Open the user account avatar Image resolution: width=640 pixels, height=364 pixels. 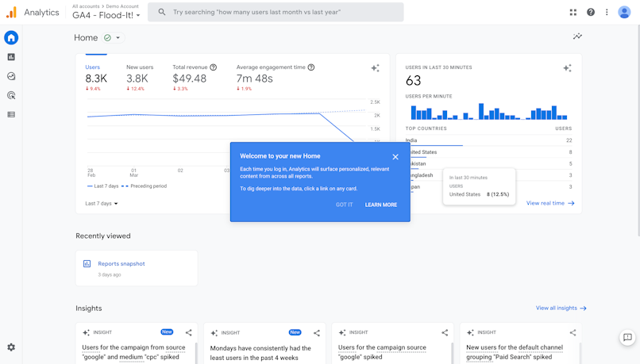pyautogui.click(x=624, y=12)
